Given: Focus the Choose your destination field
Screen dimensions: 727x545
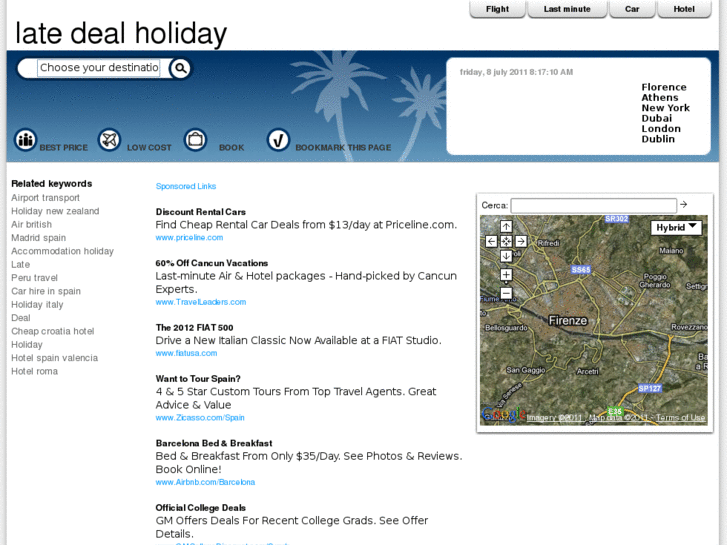Looking at the screenshot, I should pos(99,68).
